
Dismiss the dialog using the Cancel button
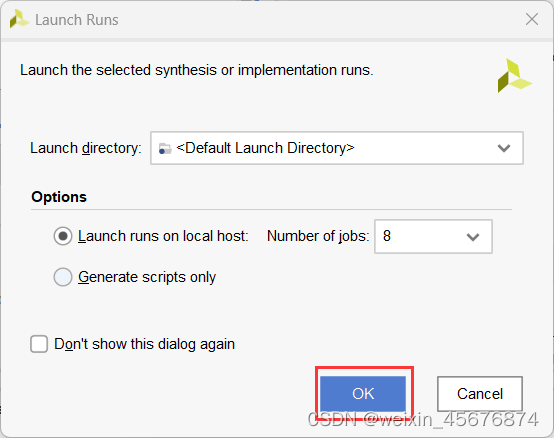[x=480, y=393]
